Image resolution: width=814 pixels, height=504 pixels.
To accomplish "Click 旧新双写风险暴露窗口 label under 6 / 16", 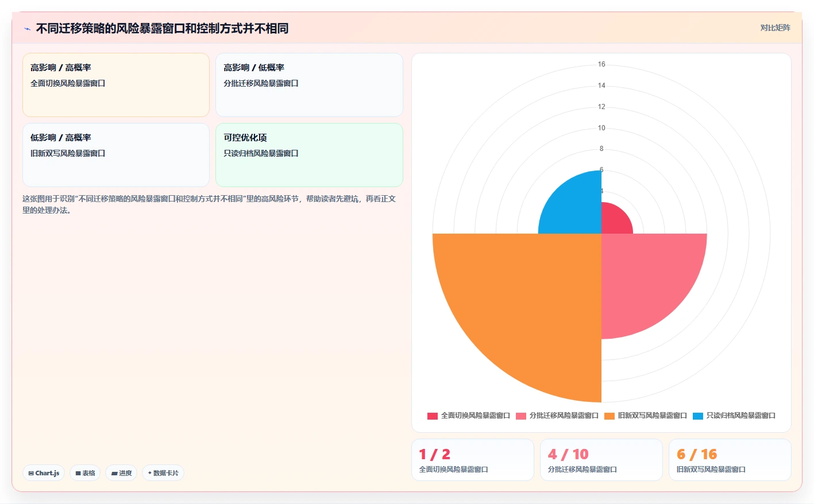I will point(711,470).
